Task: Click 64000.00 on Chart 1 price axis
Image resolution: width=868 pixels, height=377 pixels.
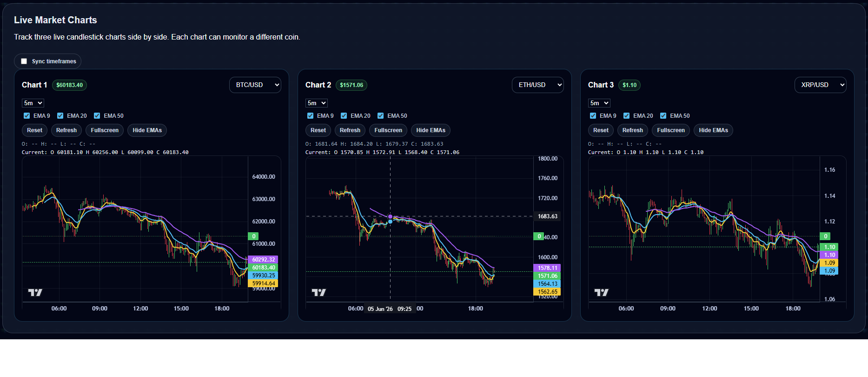Action: pos(264,177)
